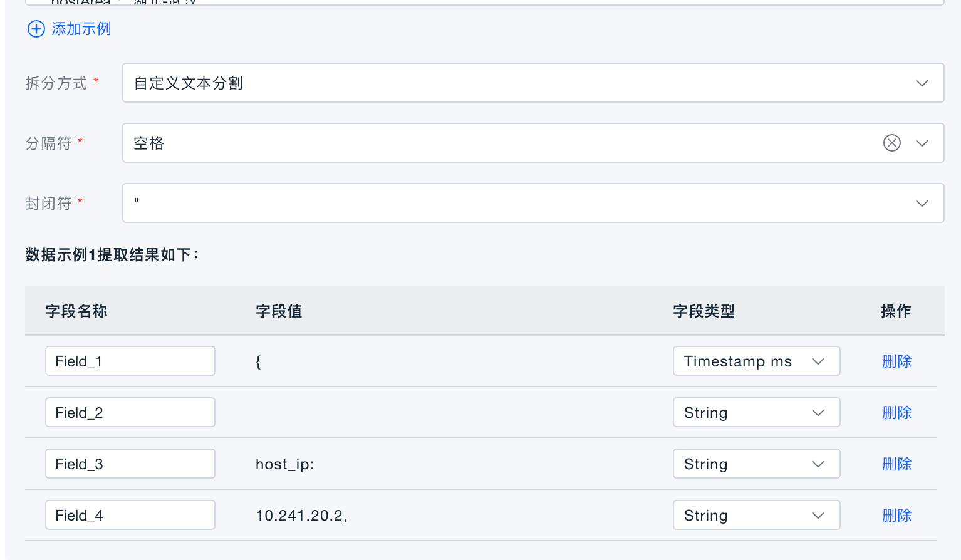The width and height of the screenshot is (961, 560).
Task: Click 删除 to remove Field_4
Action: coord(896,515)
